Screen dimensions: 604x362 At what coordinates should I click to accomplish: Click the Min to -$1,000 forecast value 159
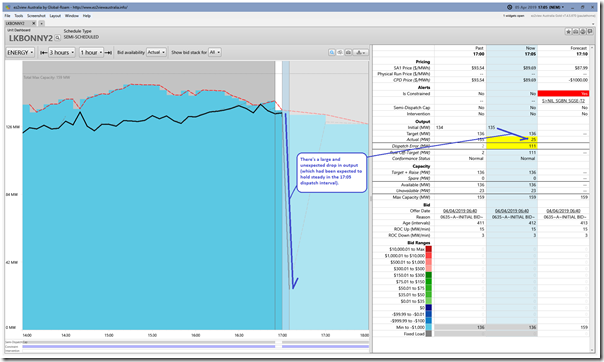point(584,327)
